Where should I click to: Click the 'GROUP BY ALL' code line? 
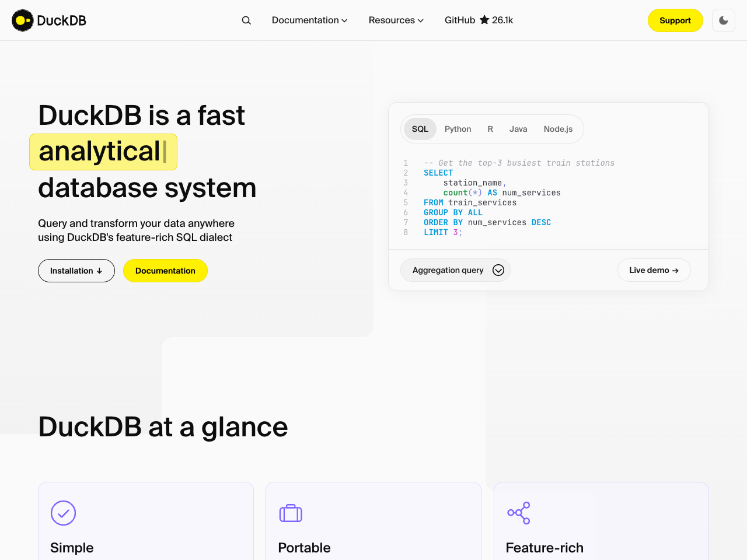pos(453,212)
